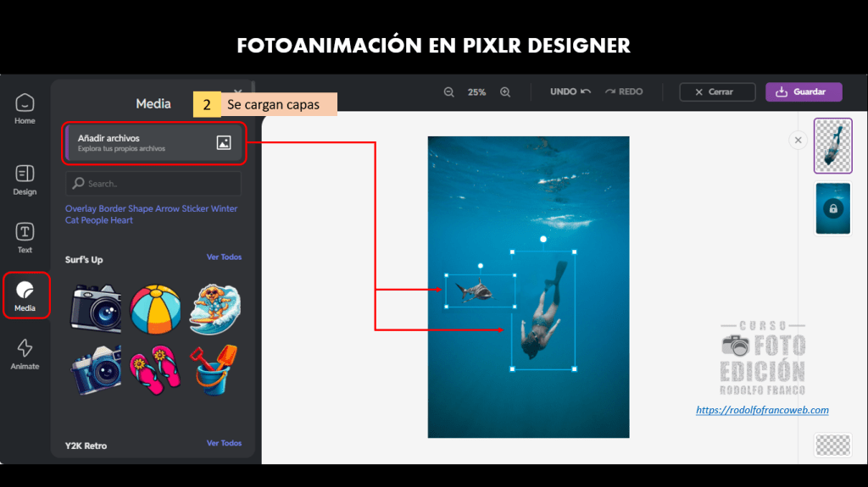Pick the pink flip-flops sticker
This screenshot has width=868, height=487.
click(154, 370)
